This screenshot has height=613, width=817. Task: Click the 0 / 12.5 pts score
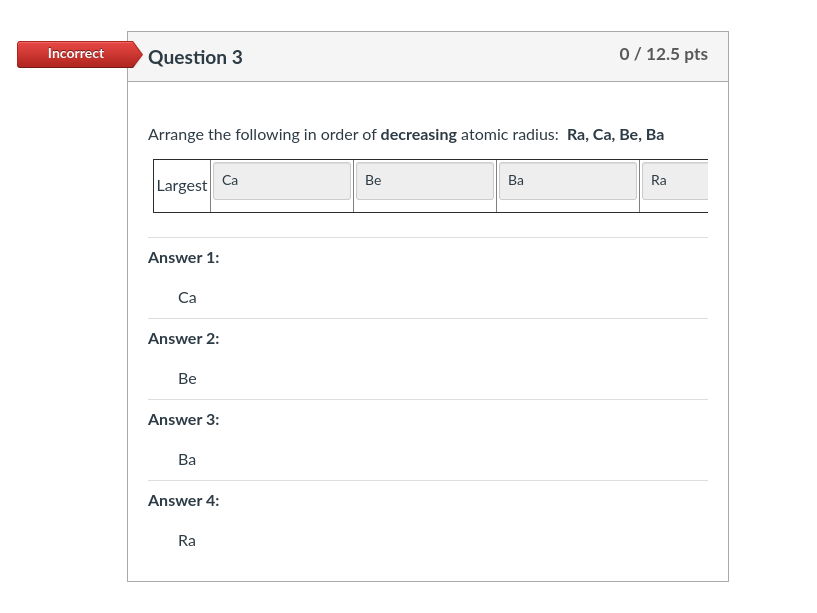663,54
